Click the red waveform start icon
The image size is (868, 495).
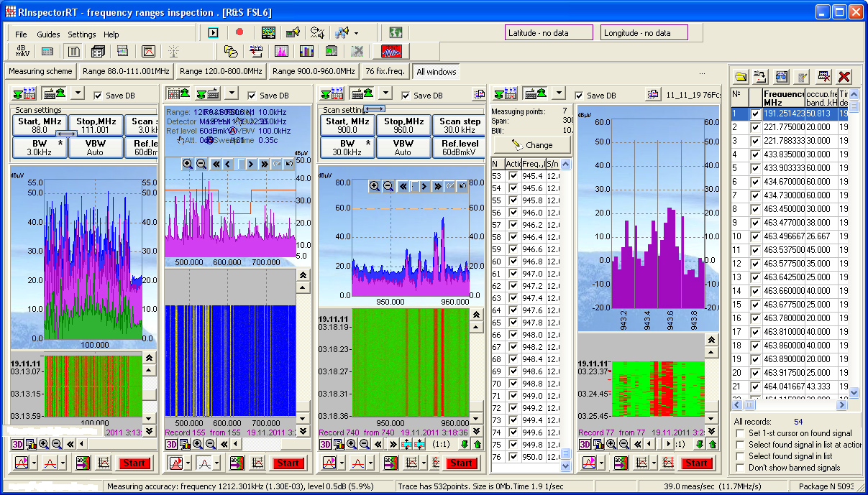395,51
